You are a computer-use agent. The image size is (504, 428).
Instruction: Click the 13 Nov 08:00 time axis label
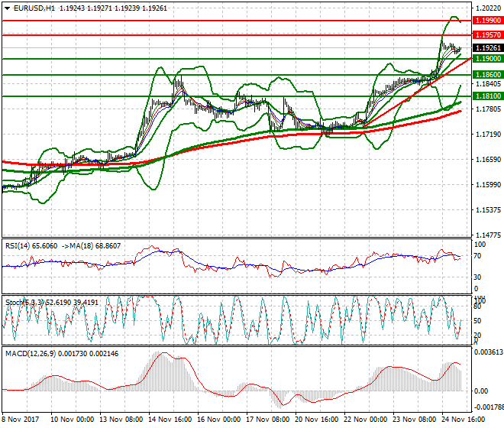(121, 420)
